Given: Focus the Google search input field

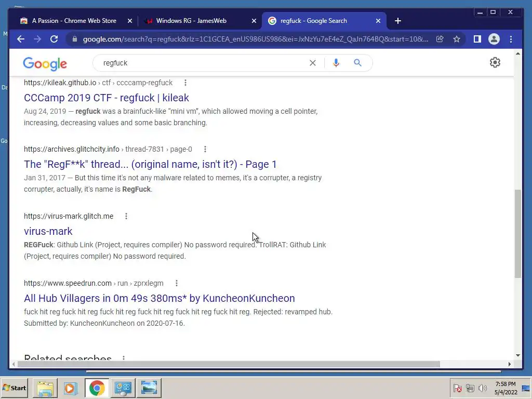Looking at the screenshot, I should tap(204, 63).
